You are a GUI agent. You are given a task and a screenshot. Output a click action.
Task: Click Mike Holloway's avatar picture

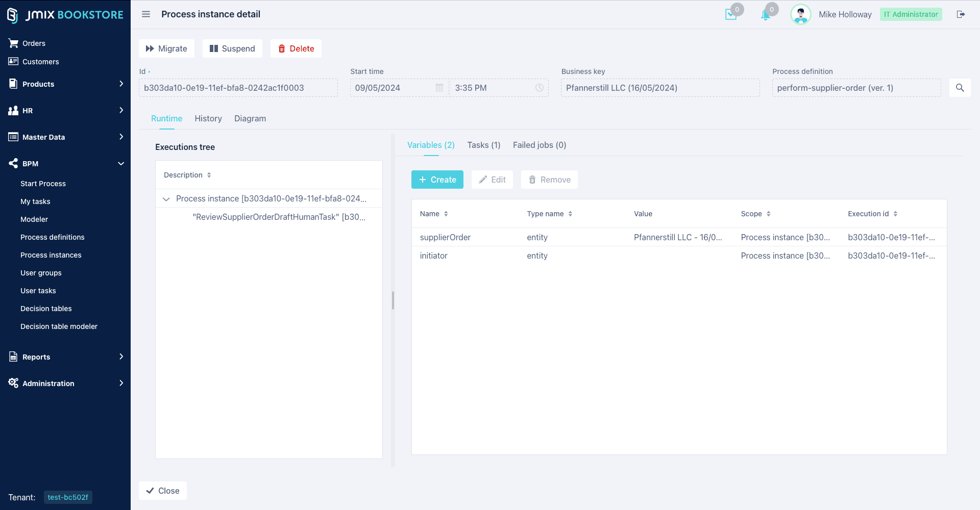pyautogui.click(x=800, y=14)
